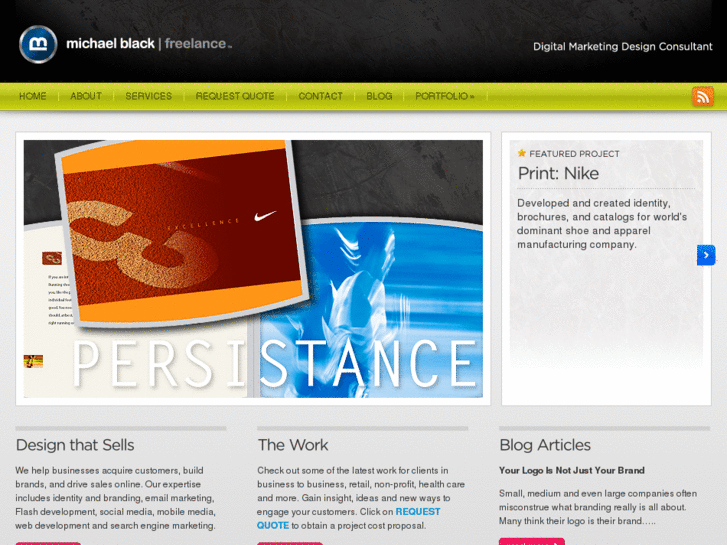This screenshot has height=545, width=727.
Task: Click the 'Print: Nike' project heading
Action: [558, 173]
